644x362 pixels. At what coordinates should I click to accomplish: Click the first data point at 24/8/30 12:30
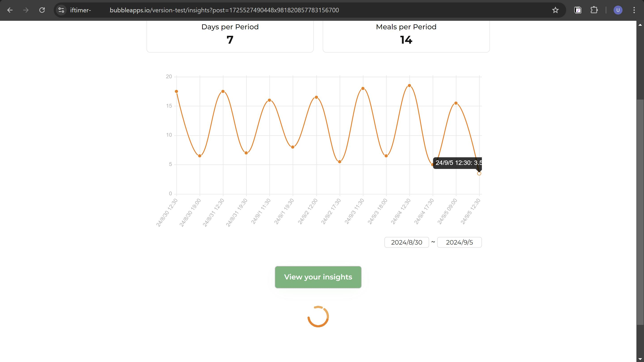176,91
